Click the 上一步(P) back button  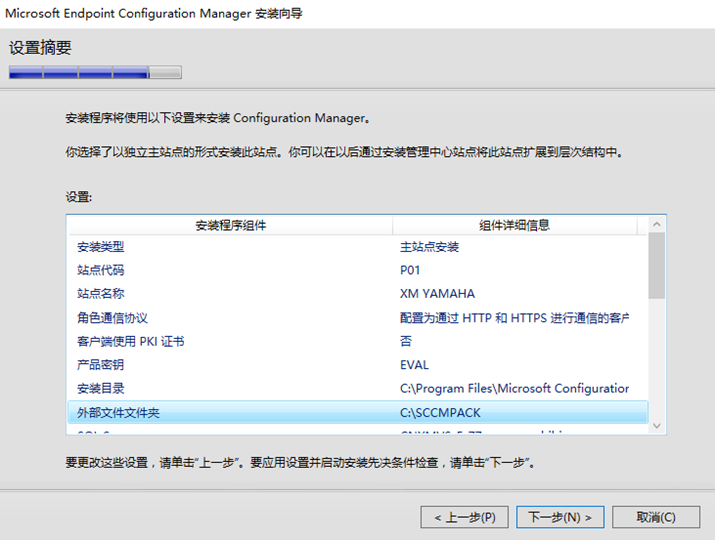(x=464, y=517)
